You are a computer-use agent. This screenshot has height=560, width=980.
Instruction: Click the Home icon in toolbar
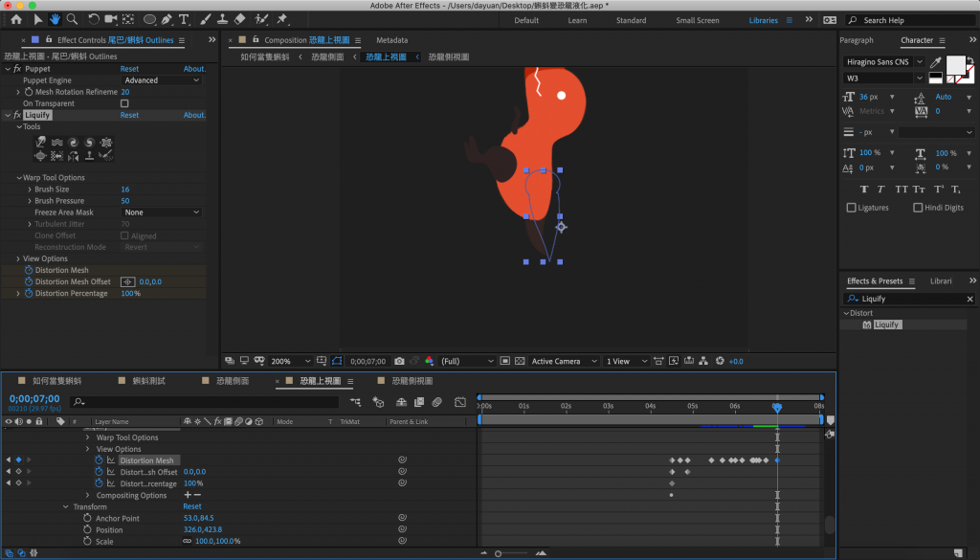[x=16, y=19]
